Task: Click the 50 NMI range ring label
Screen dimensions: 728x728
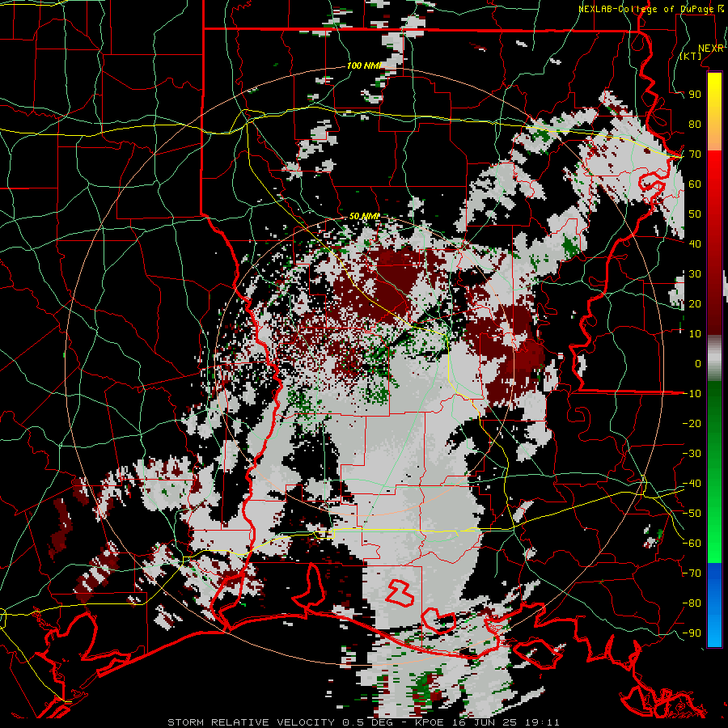Action: (365, 216)
